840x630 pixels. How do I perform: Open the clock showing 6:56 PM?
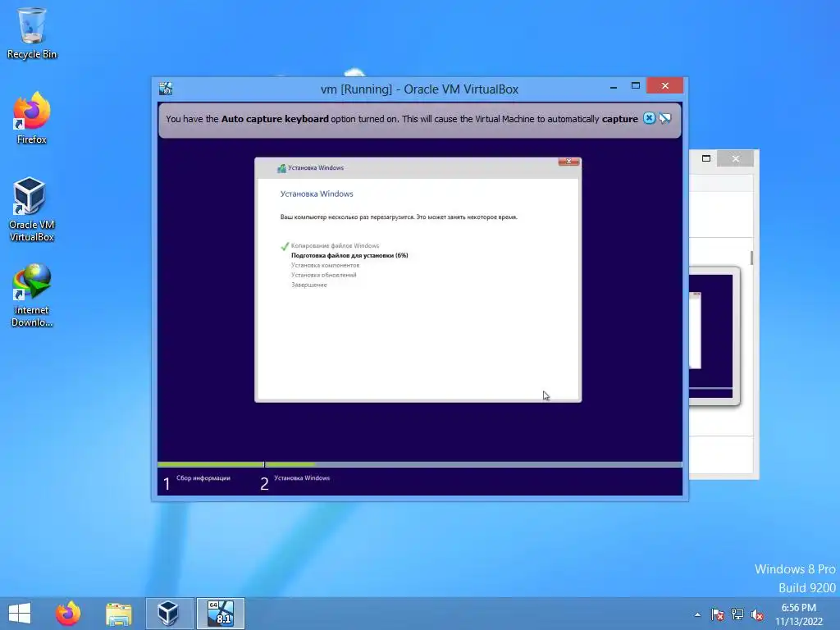[798, 608]
